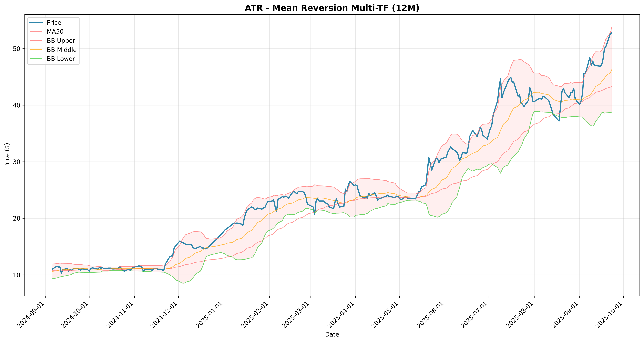Click the y-axis tick label '40'
The width and height of the screenshot is (644, 342).
click(17, 105)
